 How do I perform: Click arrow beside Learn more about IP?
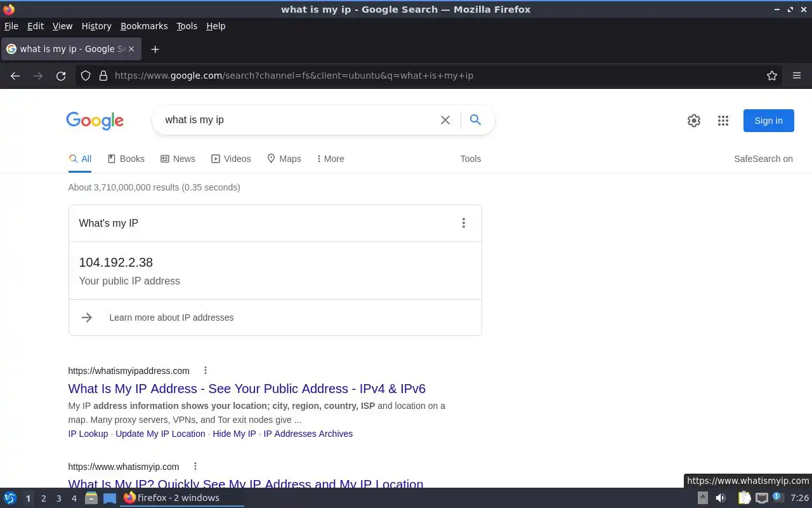tap(87, 317)
